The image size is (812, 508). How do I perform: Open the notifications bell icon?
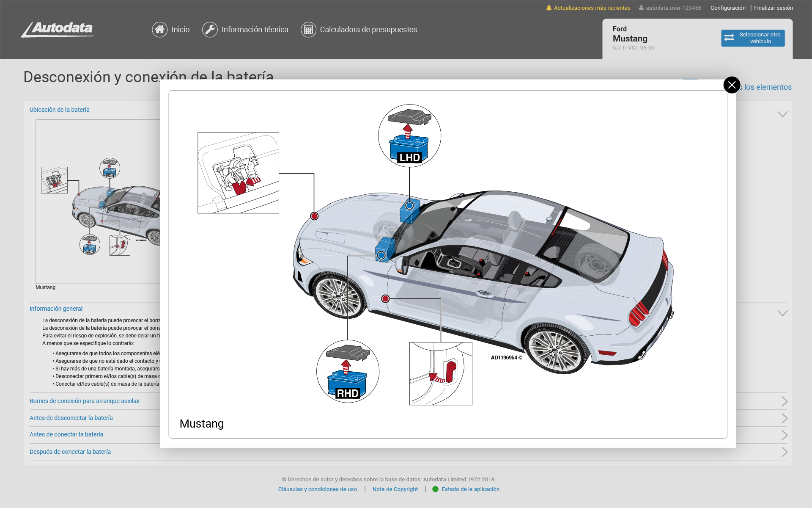549,7
